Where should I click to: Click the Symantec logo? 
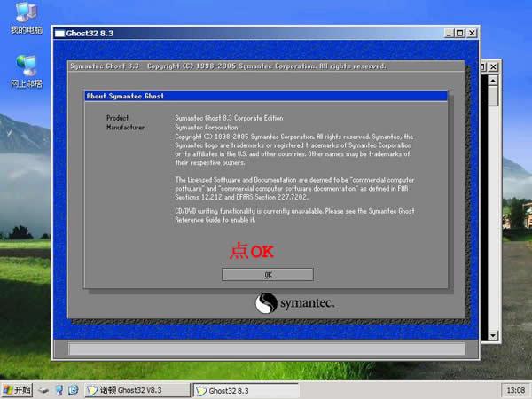[294, 303]
